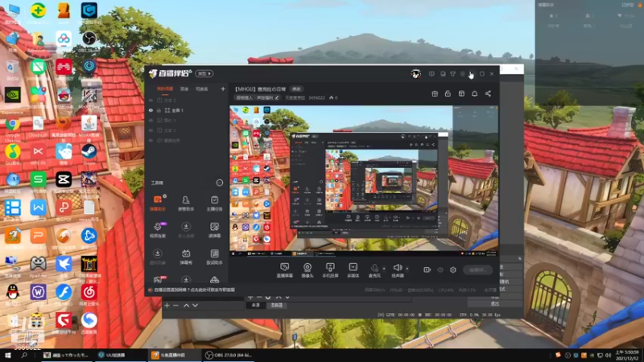The height and width of the screenshot is (362, 644).
Task: Add a 多媒体 media source
Action: (353, 270)
